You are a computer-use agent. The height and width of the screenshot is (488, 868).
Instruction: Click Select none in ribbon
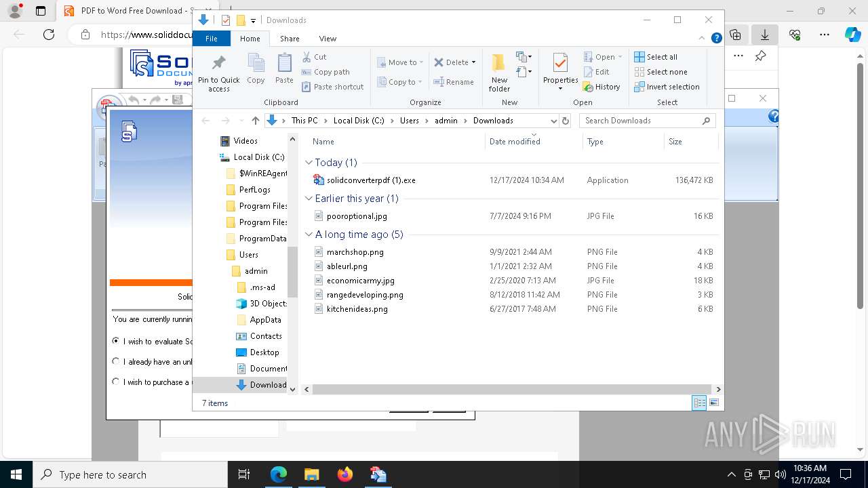660,72
